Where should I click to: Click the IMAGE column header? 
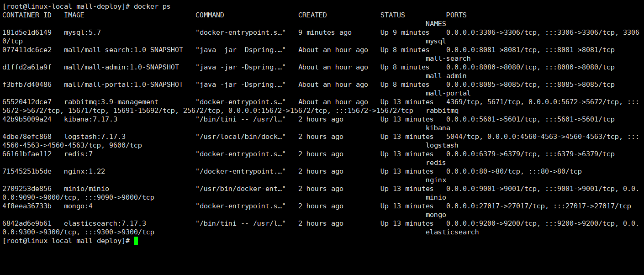click(74, 15)
